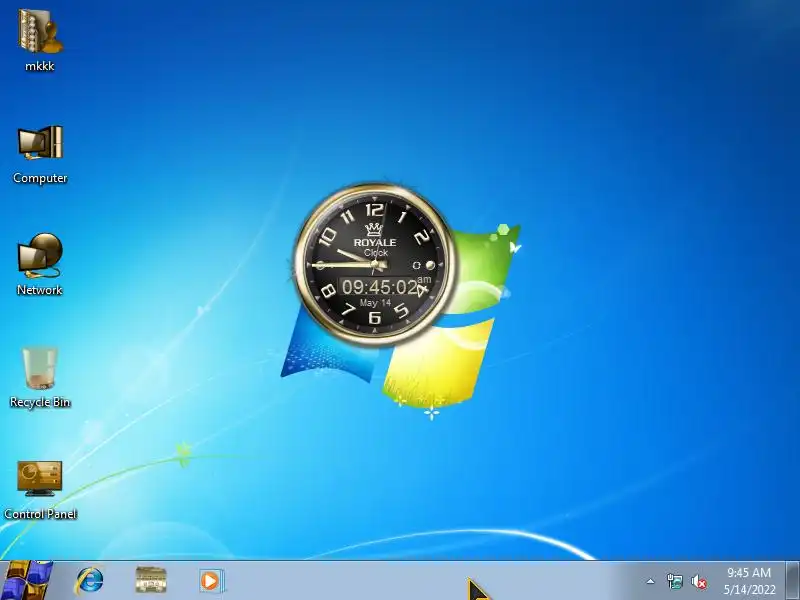Click the May 14 date on clock

[x=375, y=303]
